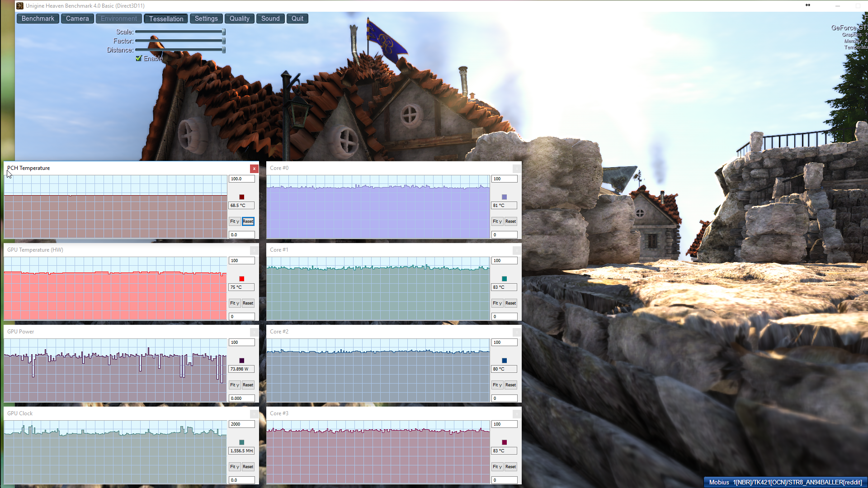
Task: Open the Camera menu
Action: click(x=77, y=19)
